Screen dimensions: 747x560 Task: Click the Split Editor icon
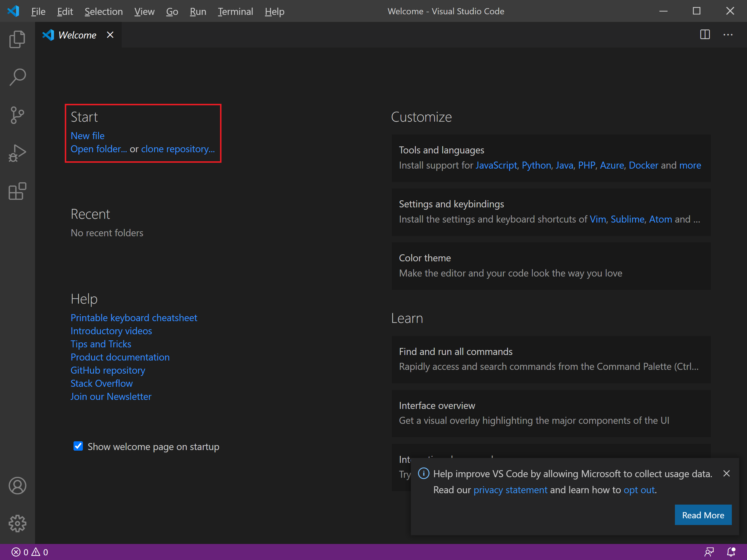pos(705,35)
